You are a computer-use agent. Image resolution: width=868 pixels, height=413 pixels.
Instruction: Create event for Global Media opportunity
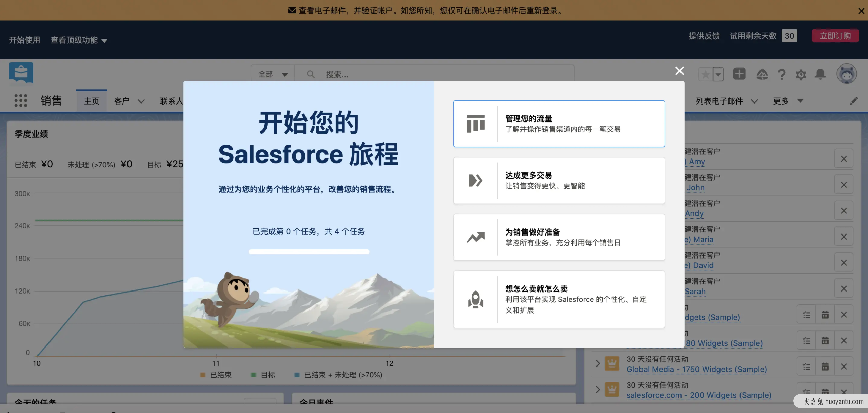[825, 367]
